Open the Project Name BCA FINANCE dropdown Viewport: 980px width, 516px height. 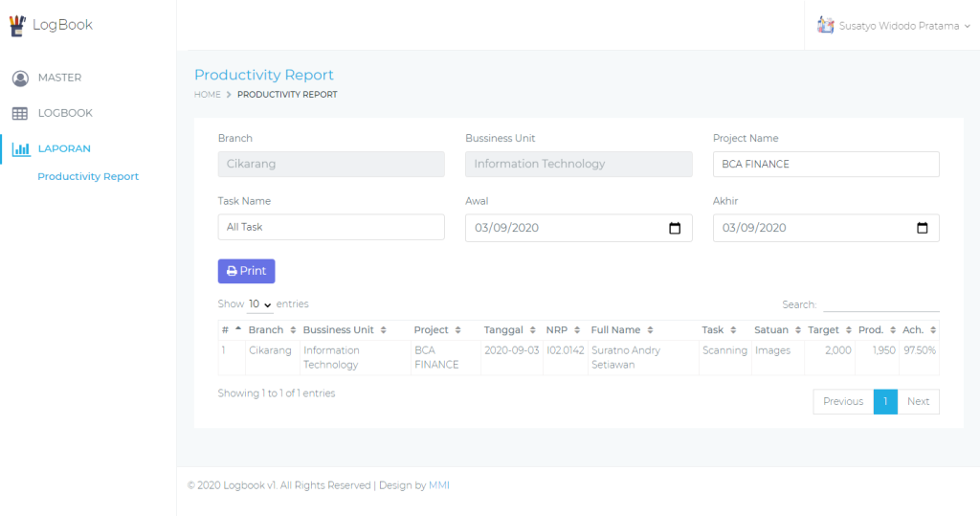(x=826, y=164)
